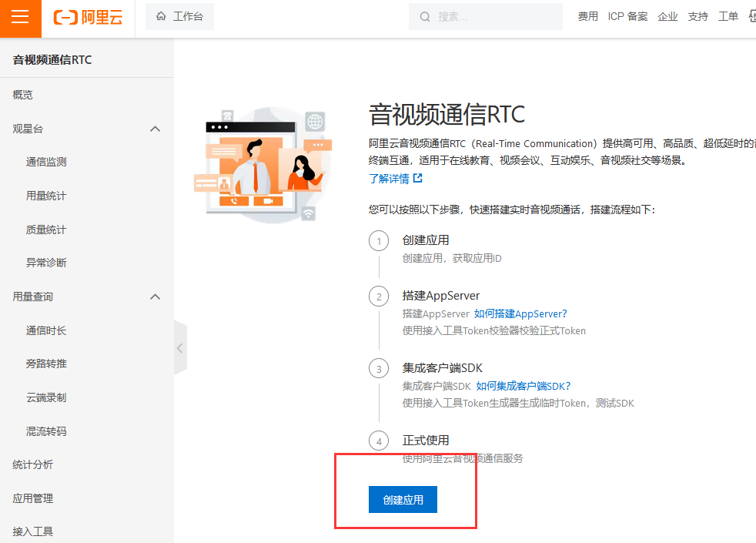756x543 pixels.
Task: Click the Alibaba Cloud logo
Action: point(89,18)
